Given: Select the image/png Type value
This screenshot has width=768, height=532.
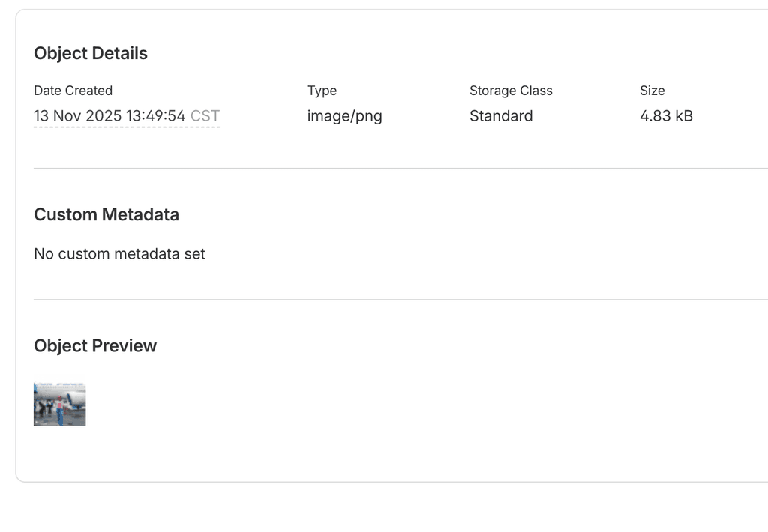Looking at the screenshot, I should (344, 116).
